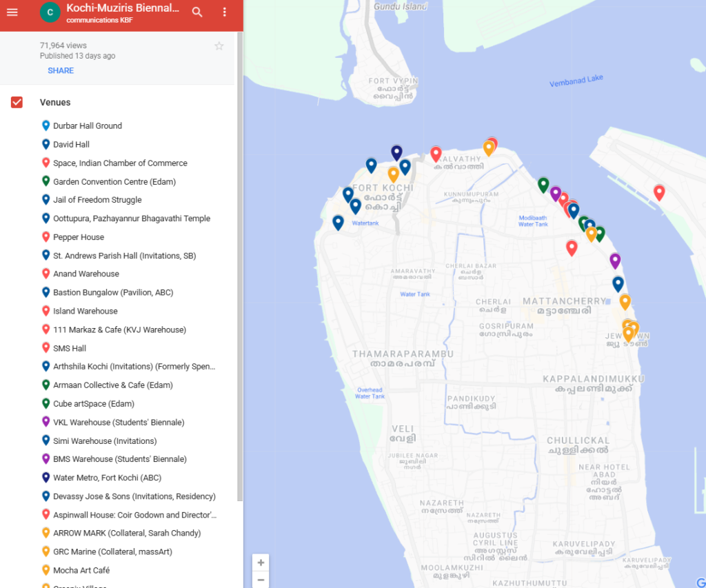
Task: Open the hamburger menu icon
Action: click(x=12, y=12)
